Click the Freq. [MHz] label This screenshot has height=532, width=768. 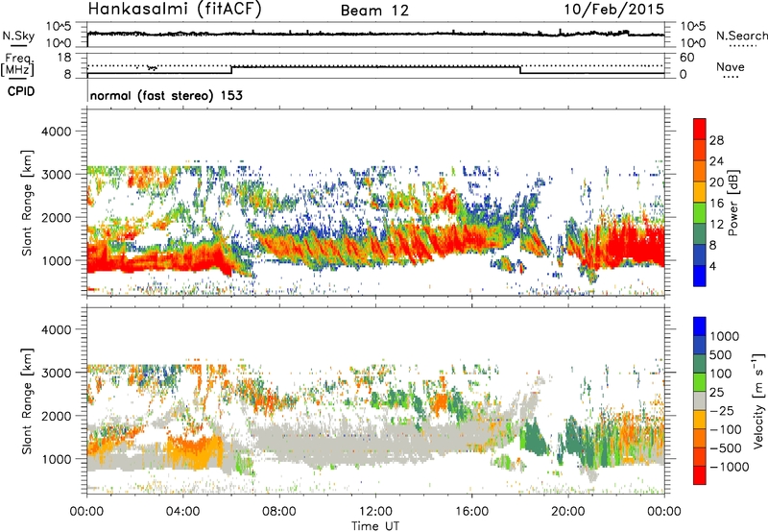[x=17, y=65]
